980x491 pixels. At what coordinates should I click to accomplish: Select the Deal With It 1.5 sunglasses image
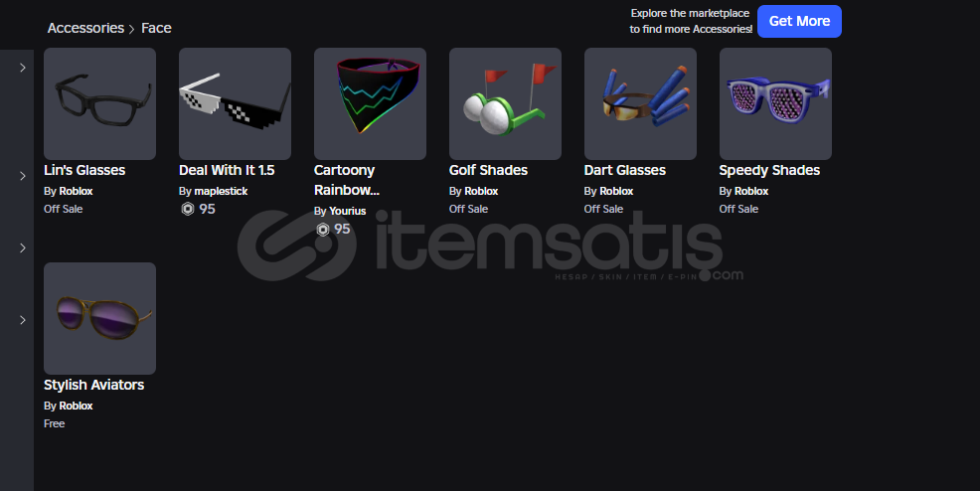coord(235,103)
